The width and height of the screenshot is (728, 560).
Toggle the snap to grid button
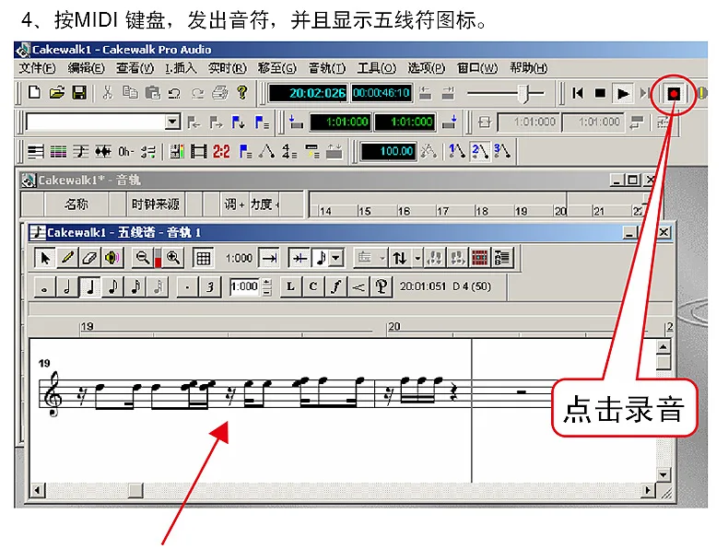tap(203, 258)
